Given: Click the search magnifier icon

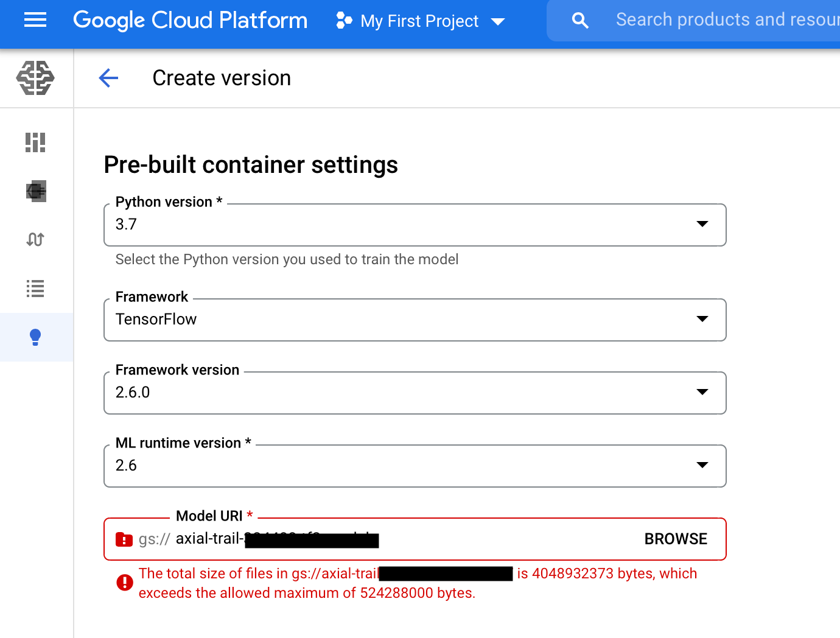Looking at the screenshot, I should (580, 21).
